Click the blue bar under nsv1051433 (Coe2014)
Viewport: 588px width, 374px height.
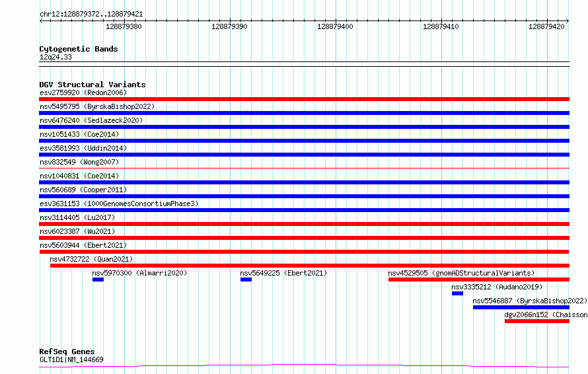pyautogui.click(x=304, y=141)
